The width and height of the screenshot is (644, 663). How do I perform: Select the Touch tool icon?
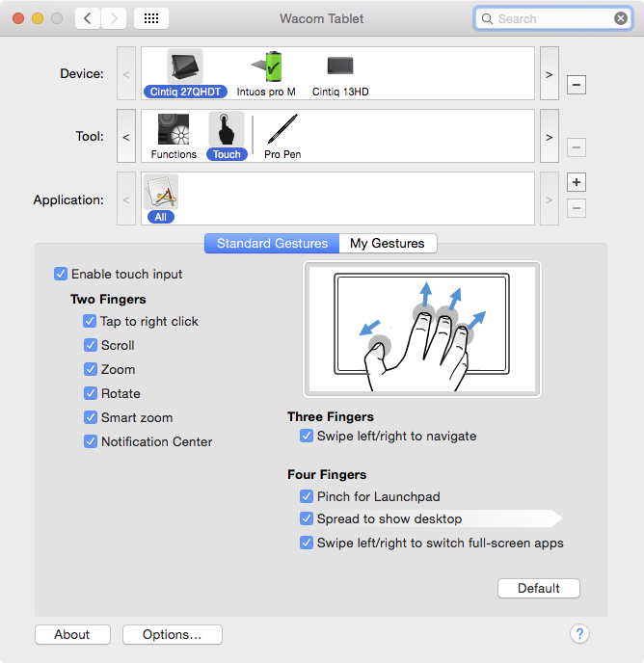click(227, 129)
